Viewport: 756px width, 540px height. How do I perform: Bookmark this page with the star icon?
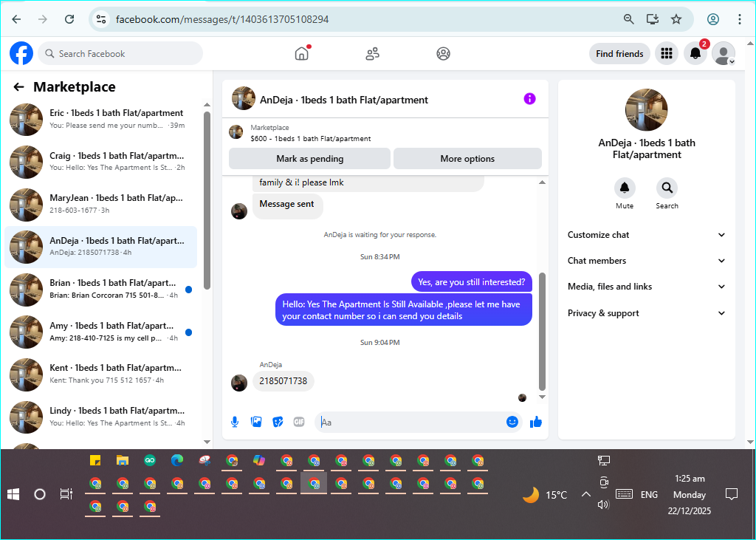pos(676,19)
